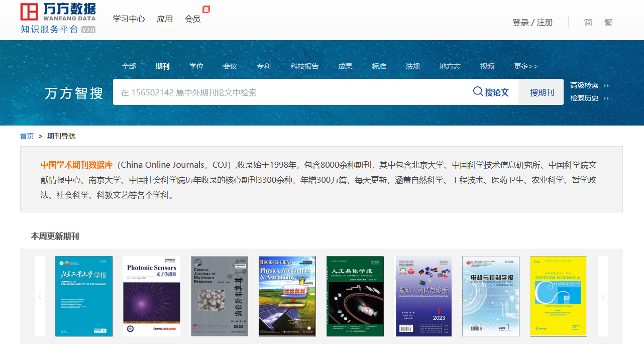644x349 pixels.
Task: Select the 科技报告 search tab
Action: click(x=304, y=66)
